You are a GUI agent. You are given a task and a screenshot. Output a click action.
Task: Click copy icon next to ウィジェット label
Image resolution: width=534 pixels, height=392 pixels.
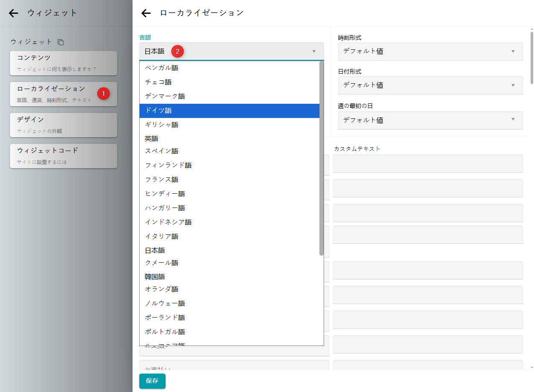point(61,42)
